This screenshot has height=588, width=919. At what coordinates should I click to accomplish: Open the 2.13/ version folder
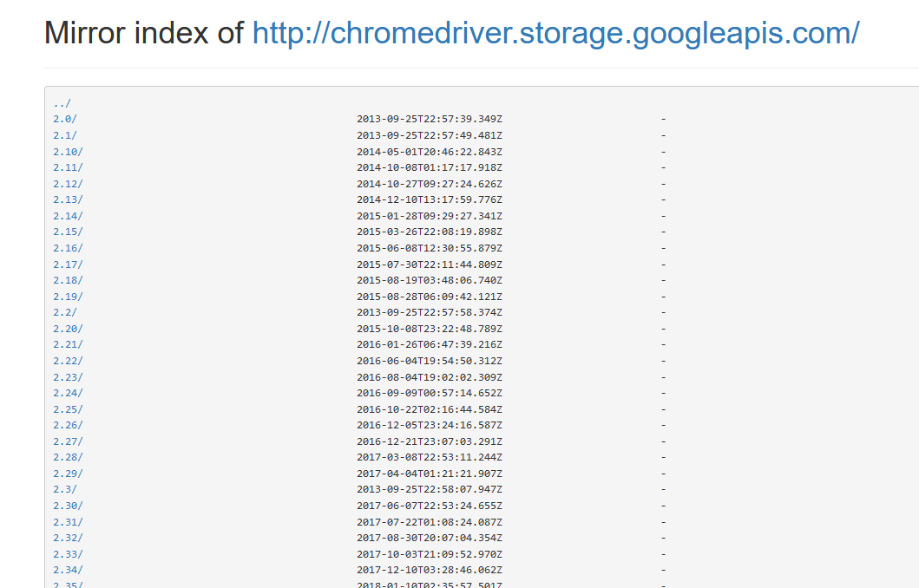click(62, 199)
